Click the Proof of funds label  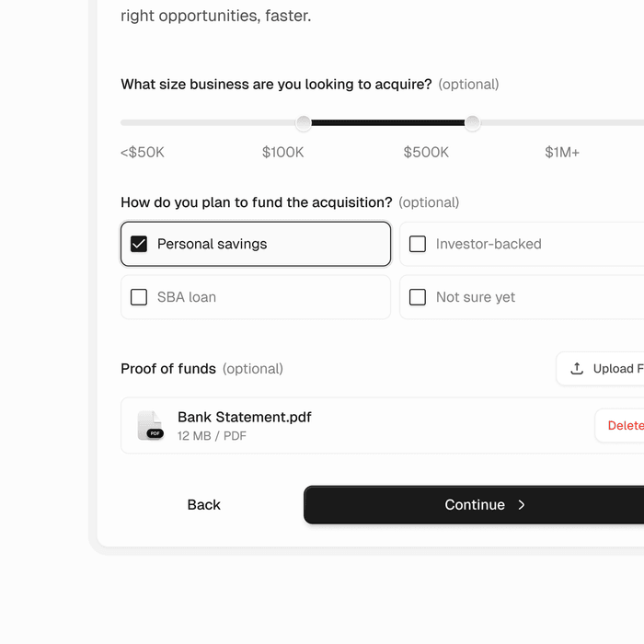(168, 369)
